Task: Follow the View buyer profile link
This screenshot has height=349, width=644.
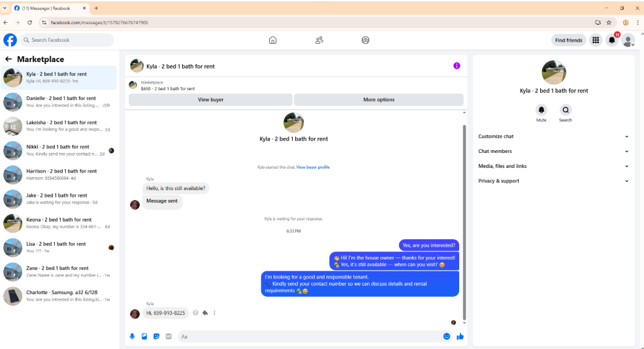Action: point(313,167)
